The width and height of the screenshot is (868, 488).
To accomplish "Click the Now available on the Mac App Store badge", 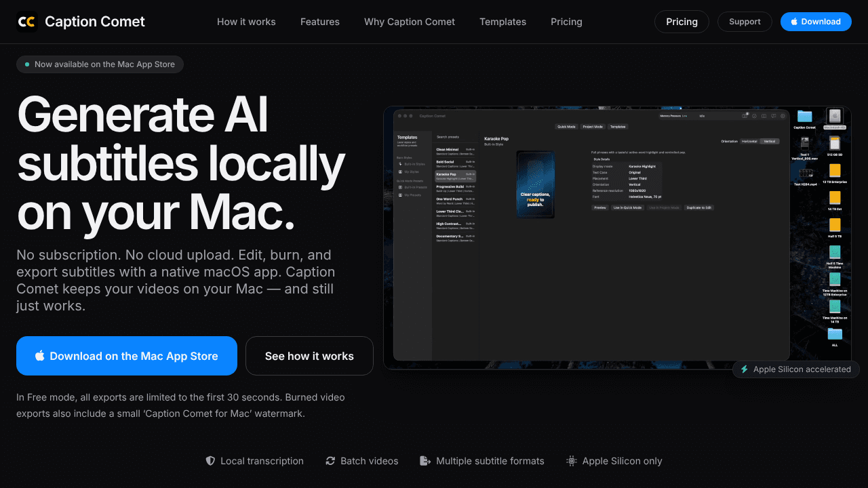I will click(x=100, y=64).
